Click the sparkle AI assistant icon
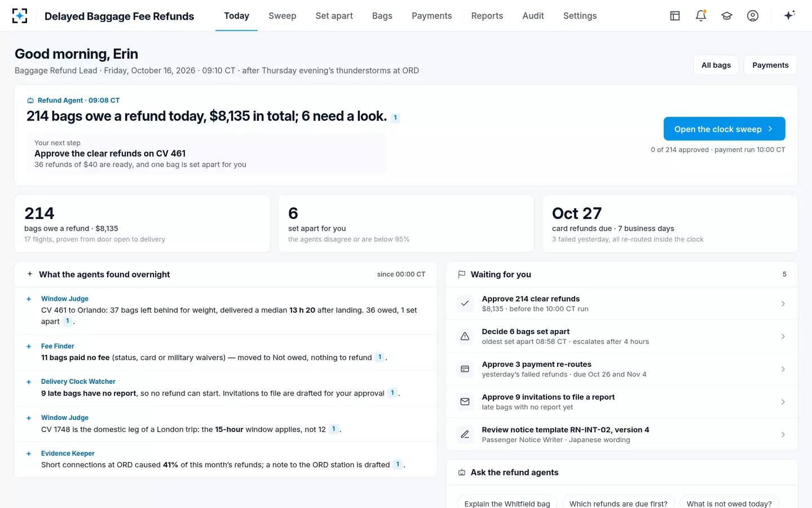The image size is (812, 508). tap(789, 15)
